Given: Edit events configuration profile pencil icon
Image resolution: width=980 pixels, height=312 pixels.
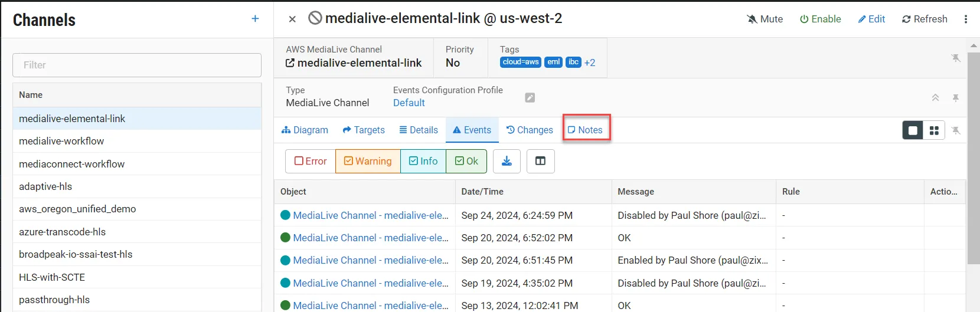Looking at the screenshot, I should tap(530, 97).
